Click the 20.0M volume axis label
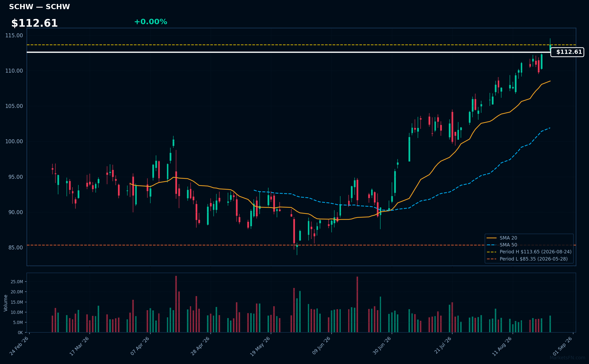This screenshot has height=364, width=589. [x=17, y=292]
